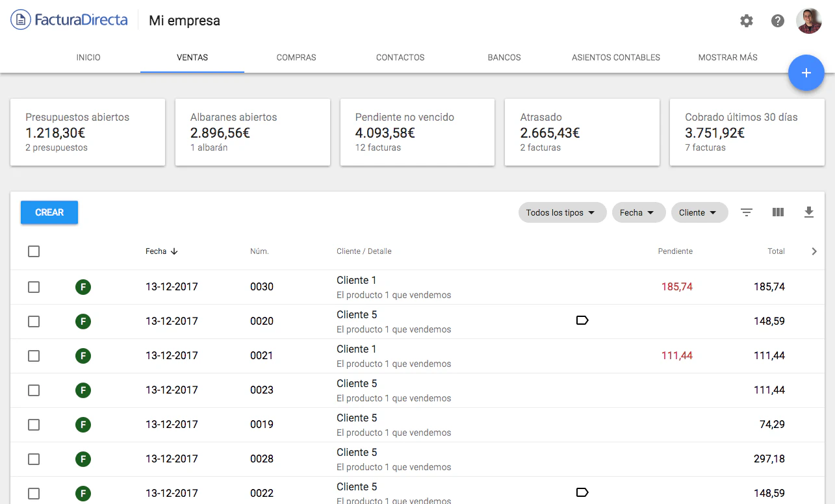
Task: Go to the Contactos tab
Action: (x=400, y=57)
